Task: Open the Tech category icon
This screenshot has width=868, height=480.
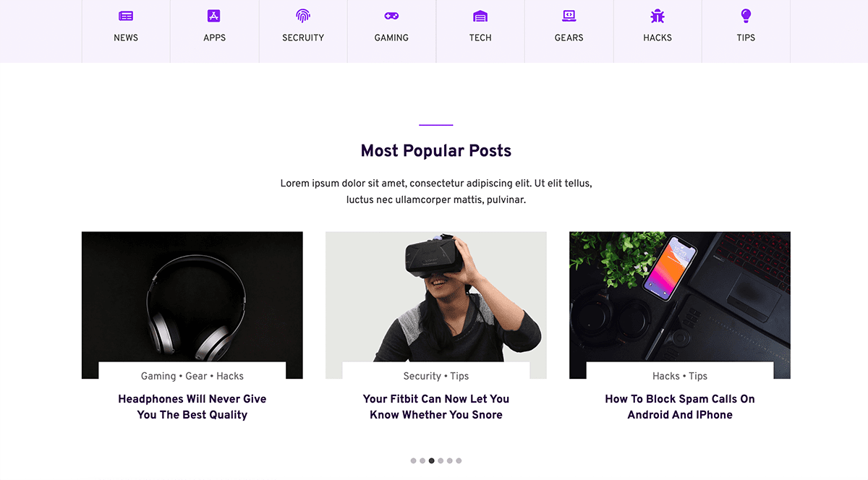Action: coord(480,16)
